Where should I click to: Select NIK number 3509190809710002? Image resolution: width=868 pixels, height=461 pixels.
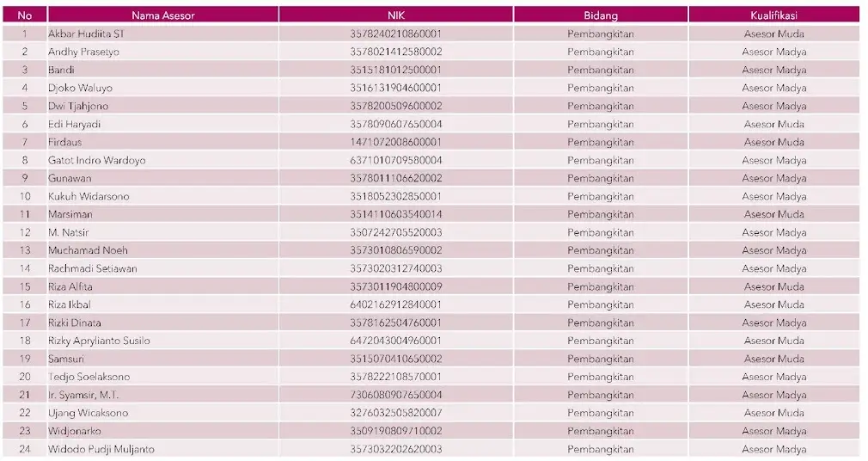(395, 431)
